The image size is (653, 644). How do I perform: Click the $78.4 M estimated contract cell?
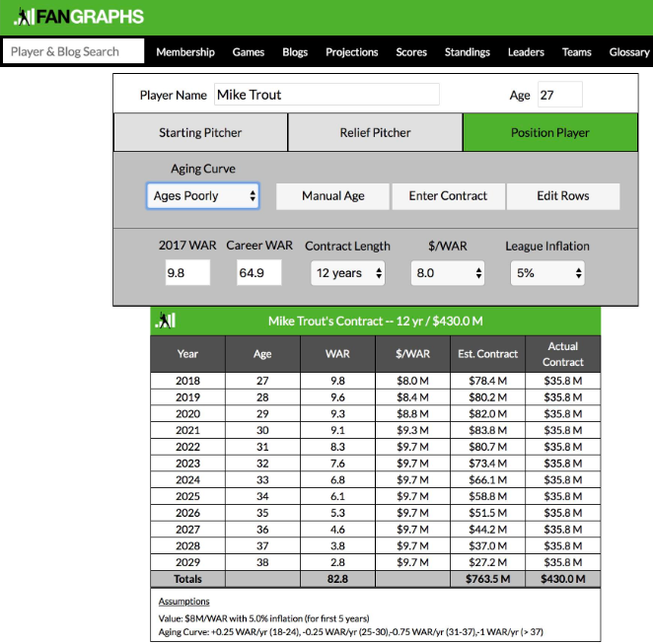point(487,381)
